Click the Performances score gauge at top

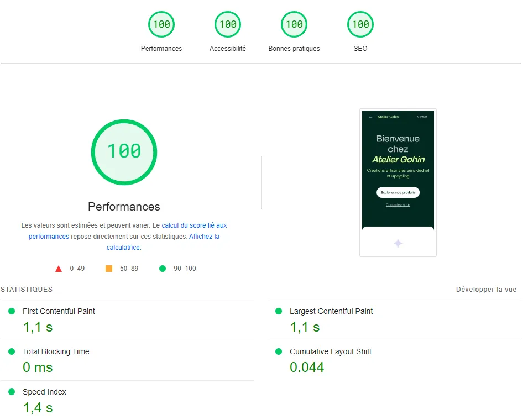(x=161, y=24)
